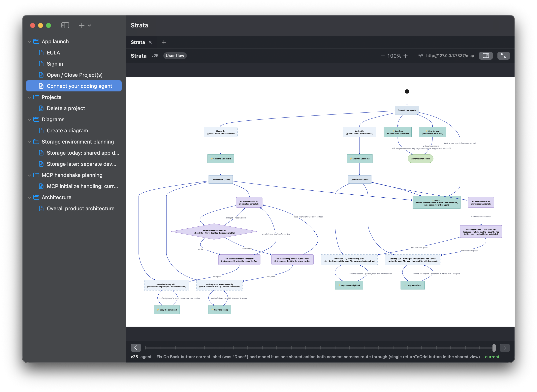Click the Copy the config node
Screen dimensions: 537x392
[x=219, y=310]
